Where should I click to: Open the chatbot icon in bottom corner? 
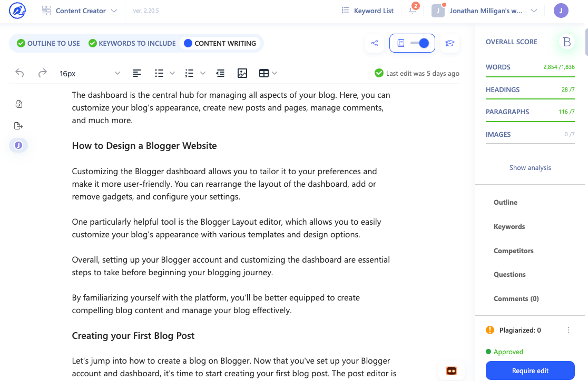[x=452, y=370]
